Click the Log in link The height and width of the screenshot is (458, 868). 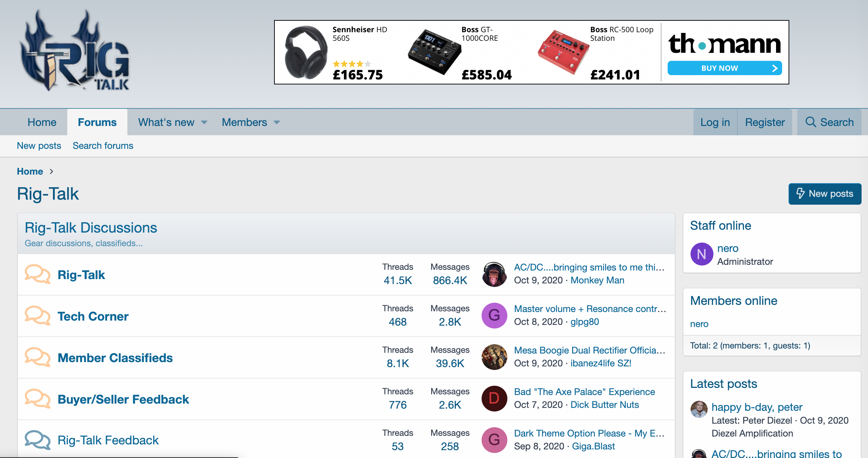click(715, 122)
